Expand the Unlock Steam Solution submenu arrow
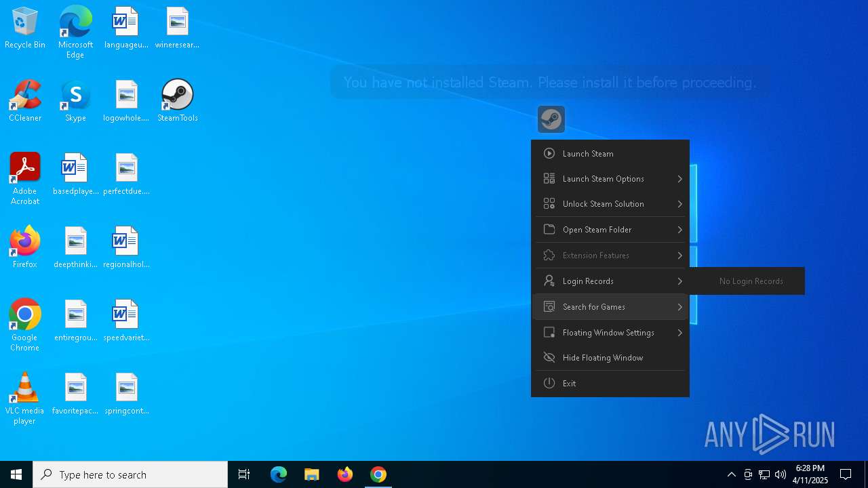The height and width of the screenshot is (488, 868). 679,204
